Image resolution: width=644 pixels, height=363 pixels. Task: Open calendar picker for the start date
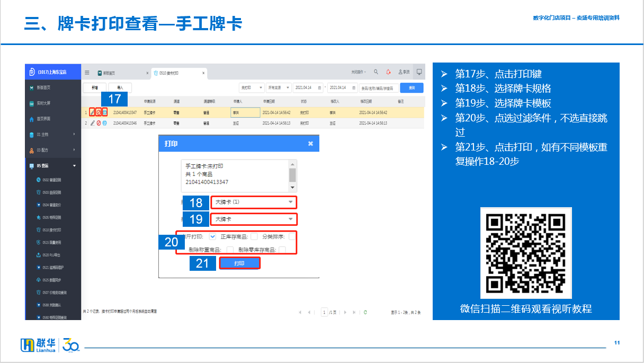(319, 87)
